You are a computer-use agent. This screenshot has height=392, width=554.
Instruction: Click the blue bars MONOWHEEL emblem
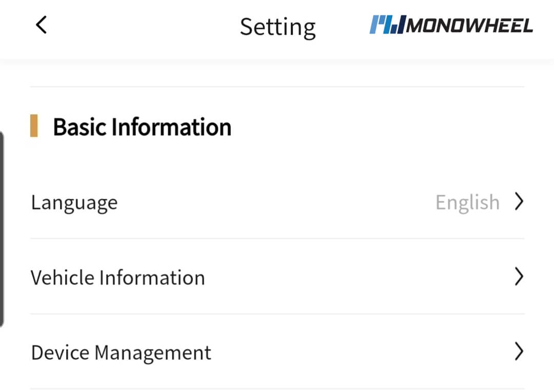coord(387,25)
